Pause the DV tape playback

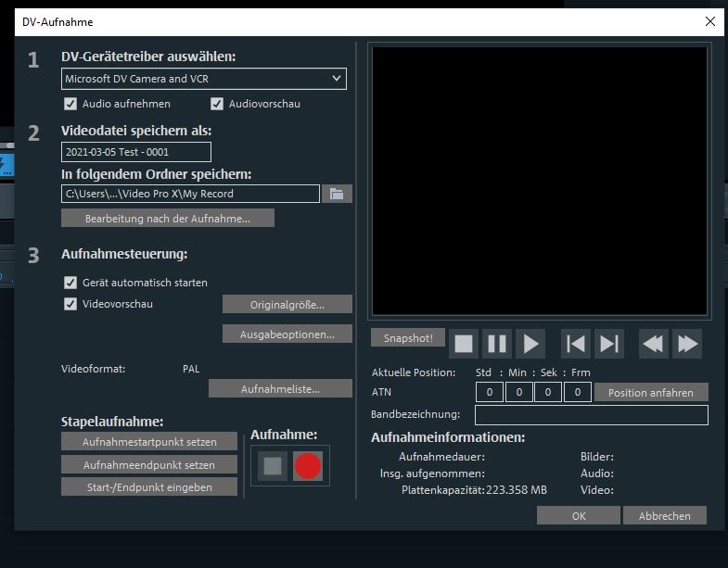[497, 344]
